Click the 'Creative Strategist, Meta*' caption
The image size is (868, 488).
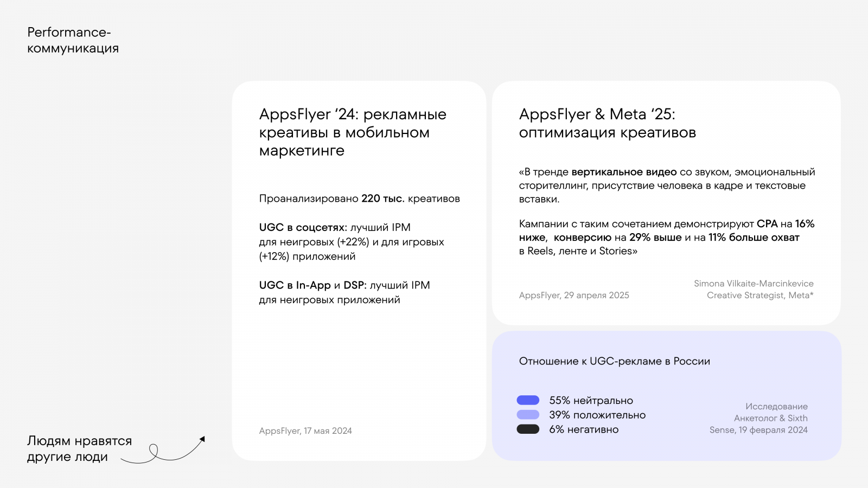[x=760, y=295]
